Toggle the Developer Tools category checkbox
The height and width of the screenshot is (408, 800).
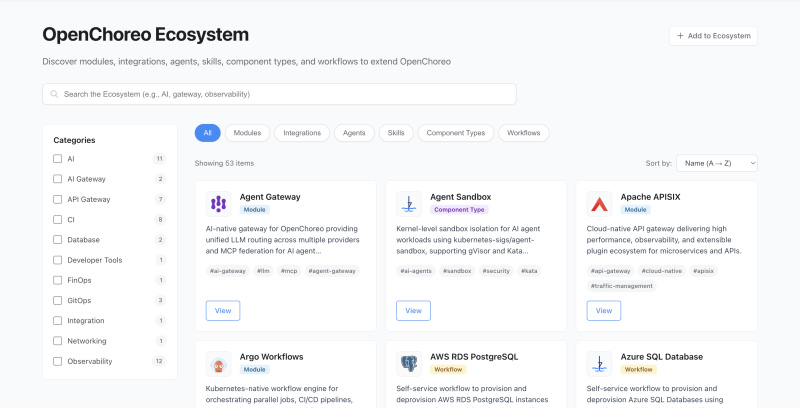click(58, 260)
